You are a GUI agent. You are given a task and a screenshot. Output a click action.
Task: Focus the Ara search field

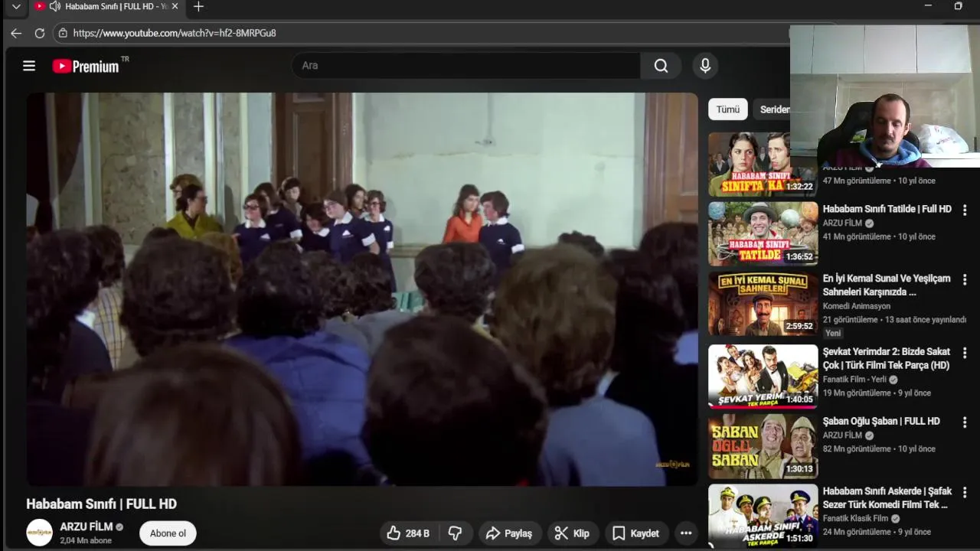click(x=465, y=66)
